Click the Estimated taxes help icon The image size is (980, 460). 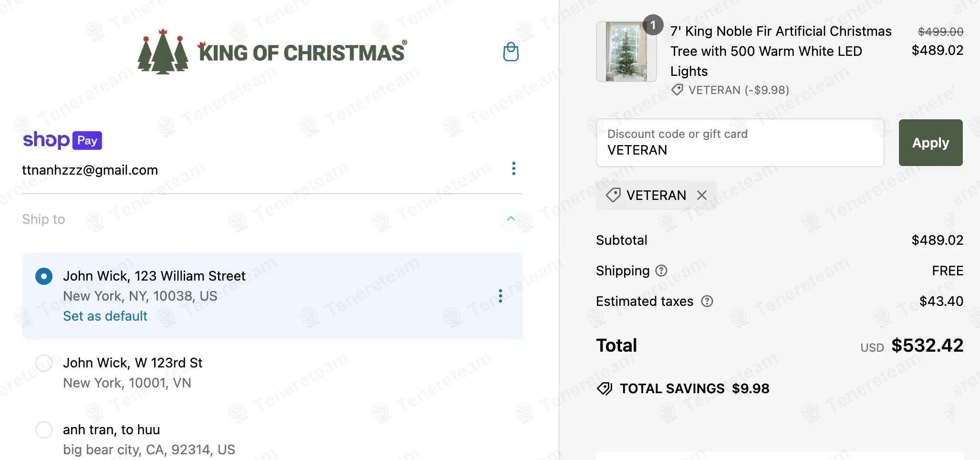pos(707,302)
